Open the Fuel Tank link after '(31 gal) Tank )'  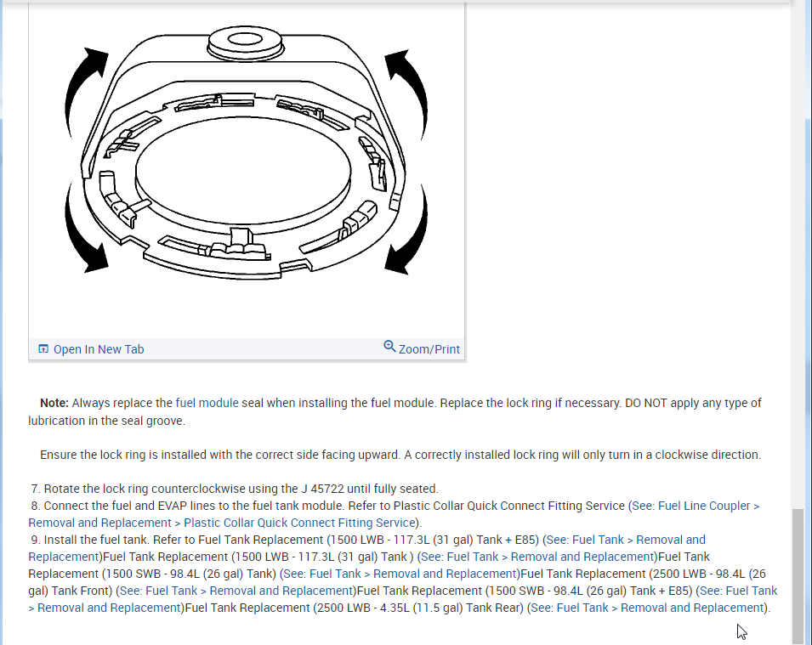point(537,557)
